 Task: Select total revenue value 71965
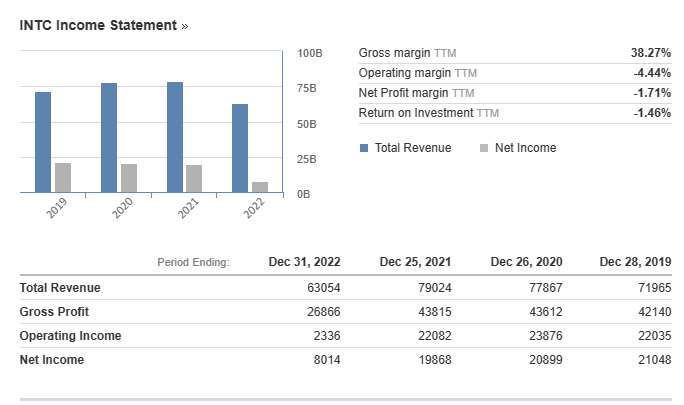point(655,288)
